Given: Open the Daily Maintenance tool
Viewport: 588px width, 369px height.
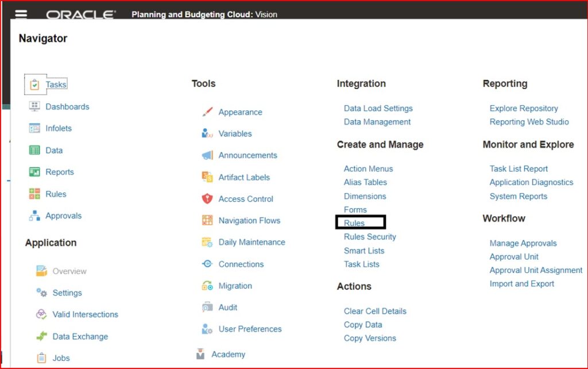Looking at the screenshot, I should click(x=252, y=242).
